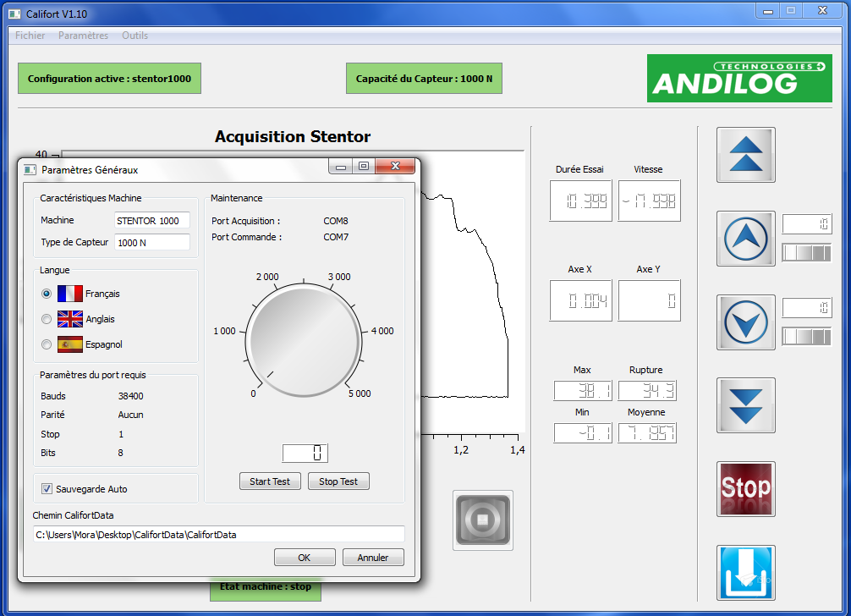Hit the red Stop button
Image resolution: width=851 pixels, height=616 pixels.
[746, 489]
